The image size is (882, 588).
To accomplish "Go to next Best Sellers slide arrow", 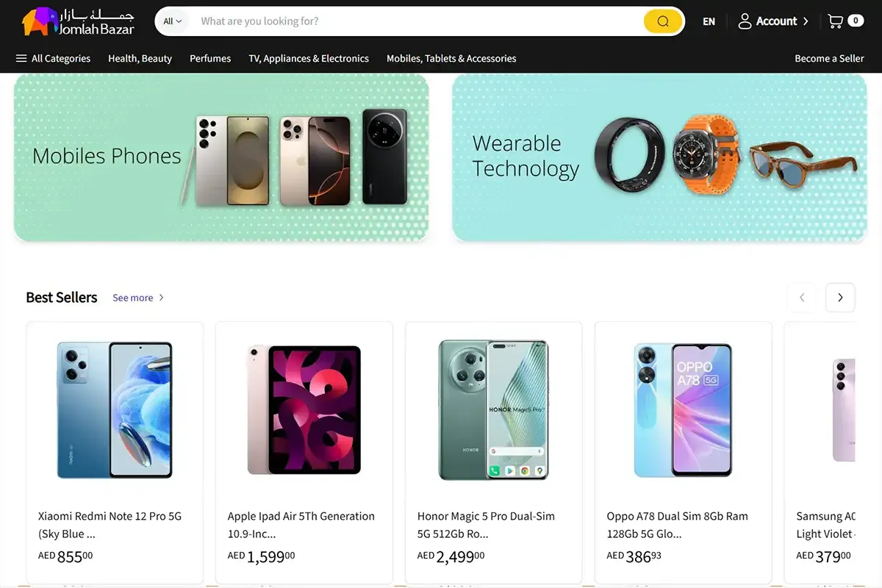I will tap(840, 298).
